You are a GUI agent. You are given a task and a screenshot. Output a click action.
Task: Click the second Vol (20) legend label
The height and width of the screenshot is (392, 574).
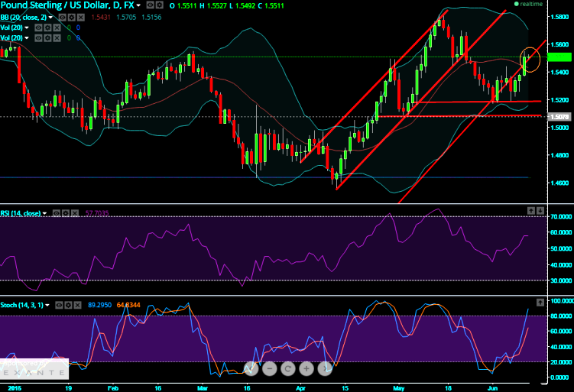click(11, 37)
